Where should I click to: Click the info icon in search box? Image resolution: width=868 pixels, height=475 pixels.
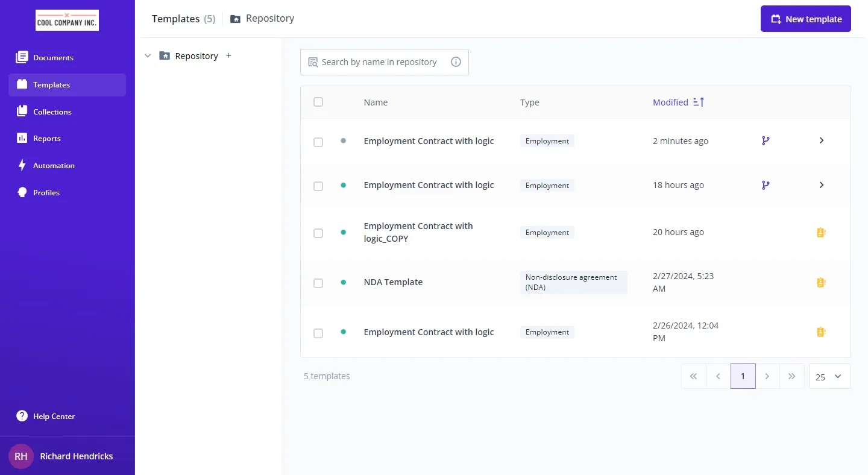tap(456, 62)
